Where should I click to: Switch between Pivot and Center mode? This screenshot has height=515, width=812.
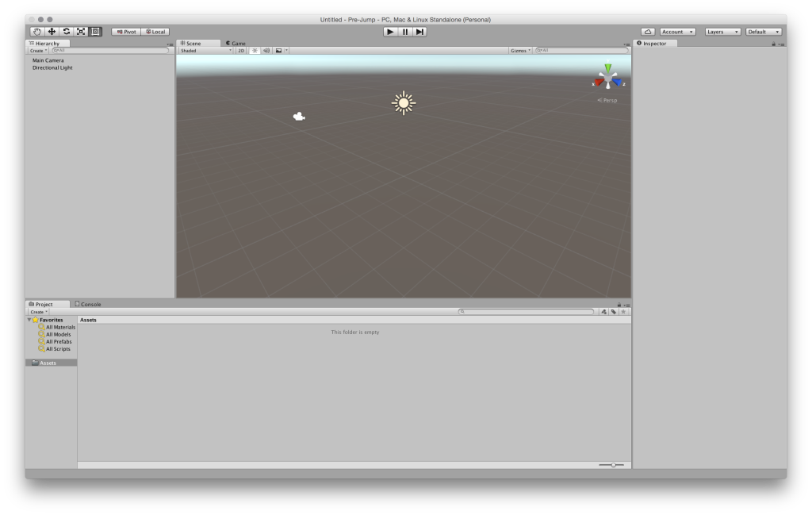125,31
